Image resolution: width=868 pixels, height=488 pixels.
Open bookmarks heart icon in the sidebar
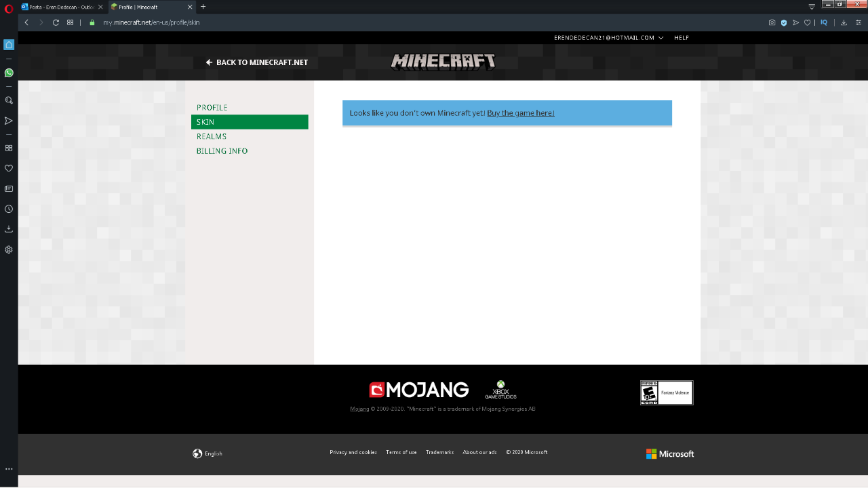click(x=9, y=168)
